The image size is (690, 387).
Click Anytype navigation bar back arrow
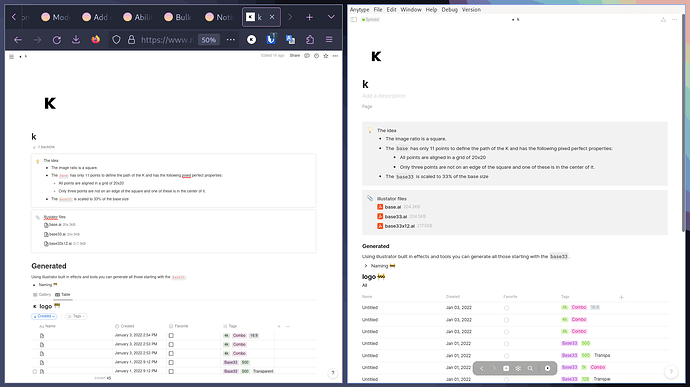point(482,368)
